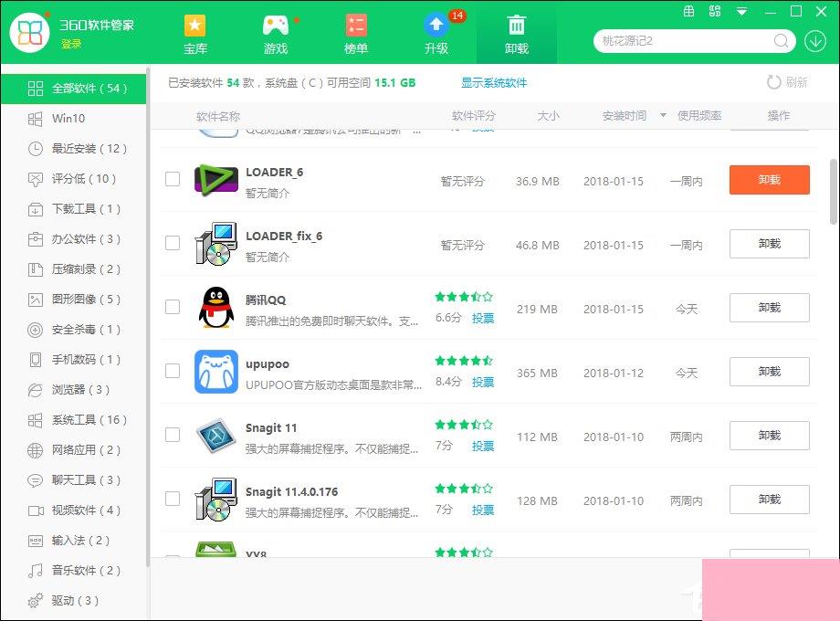Click the LOADER_fix_6 installer icon

(215, 244)
